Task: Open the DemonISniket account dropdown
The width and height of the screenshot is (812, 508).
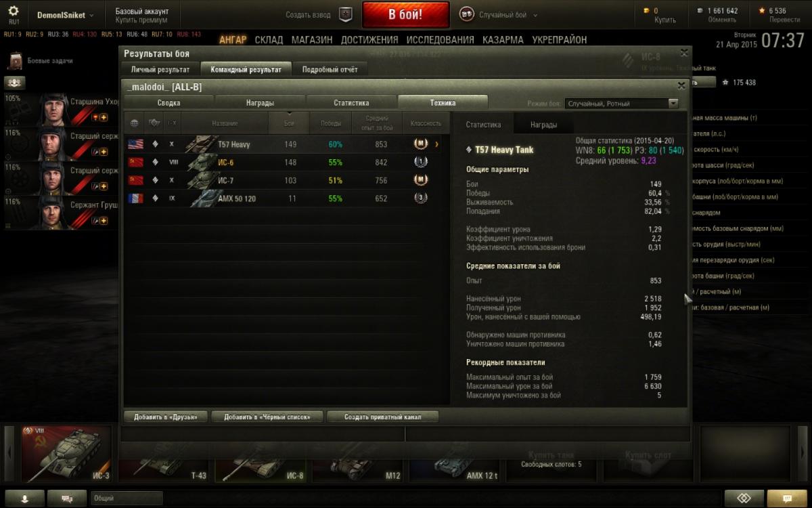Action: [66, 15]
